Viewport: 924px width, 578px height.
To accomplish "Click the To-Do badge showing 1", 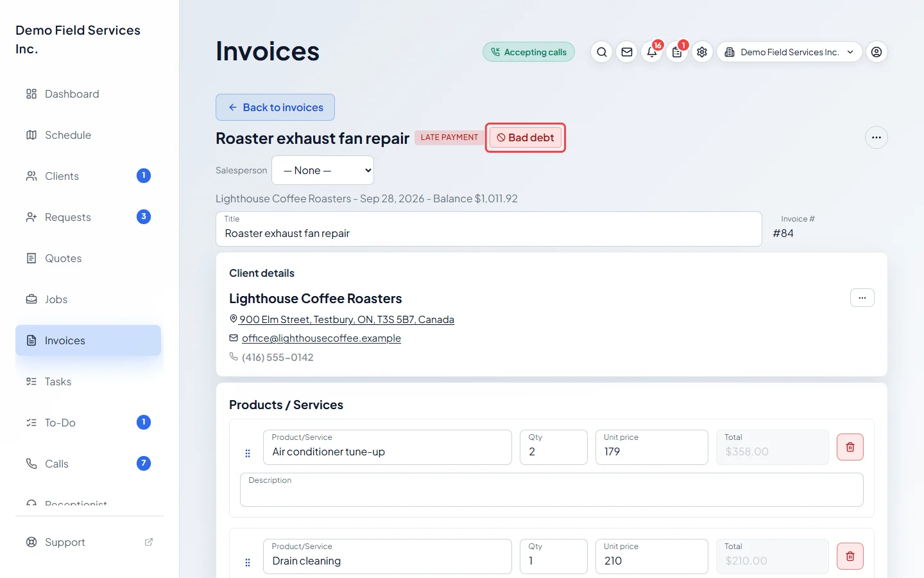I will (144, 422).
